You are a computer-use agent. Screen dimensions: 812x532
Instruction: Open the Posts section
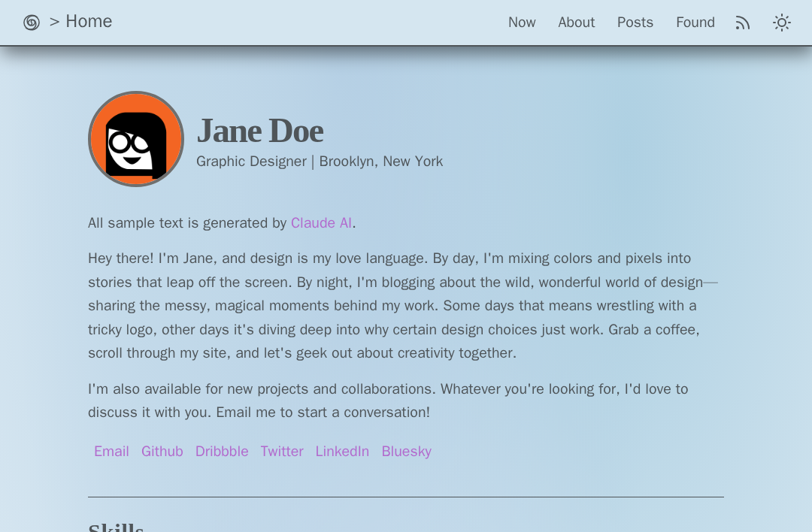[635, 23]
